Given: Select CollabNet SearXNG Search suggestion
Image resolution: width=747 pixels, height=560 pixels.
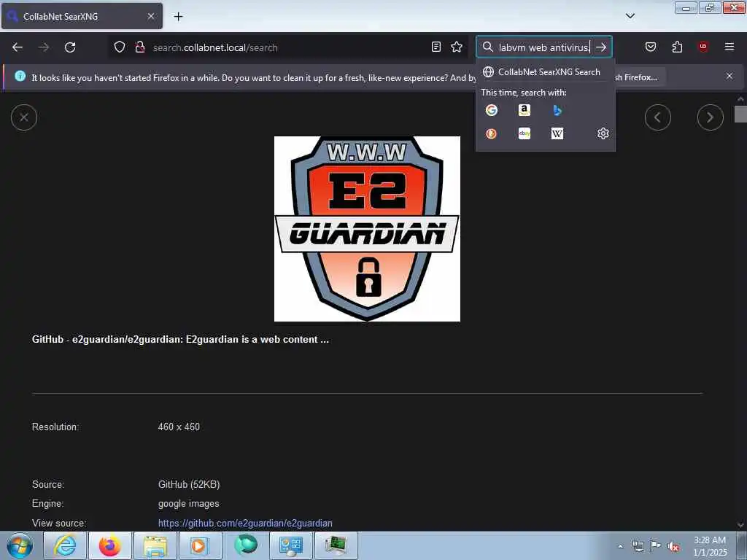Looking at the screenshot, I should [546, 72].
